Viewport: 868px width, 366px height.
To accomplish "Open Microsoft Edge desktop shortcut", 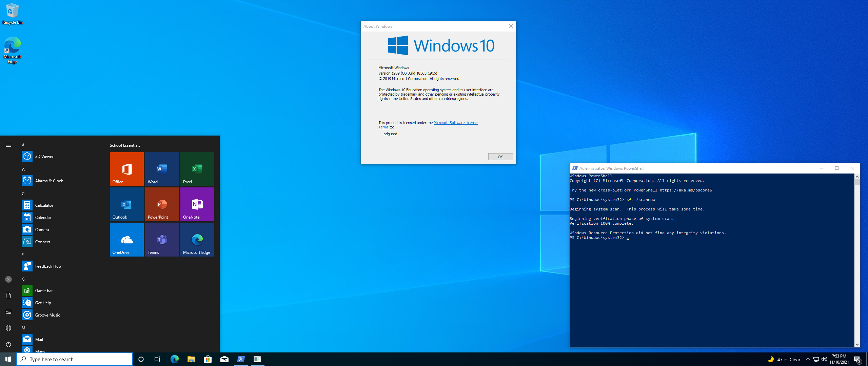I will (x=13, y=50).
